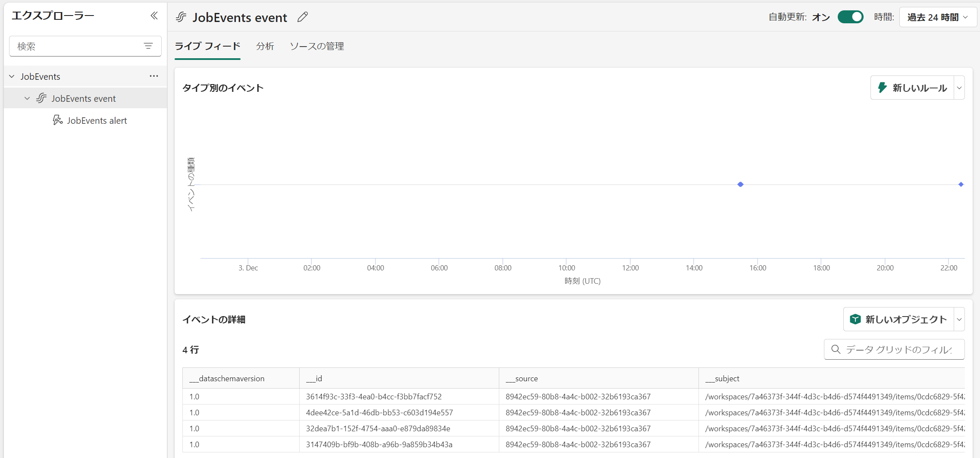Click the chart data point after 22:00

pyautogui.click(x=961, y=185)
